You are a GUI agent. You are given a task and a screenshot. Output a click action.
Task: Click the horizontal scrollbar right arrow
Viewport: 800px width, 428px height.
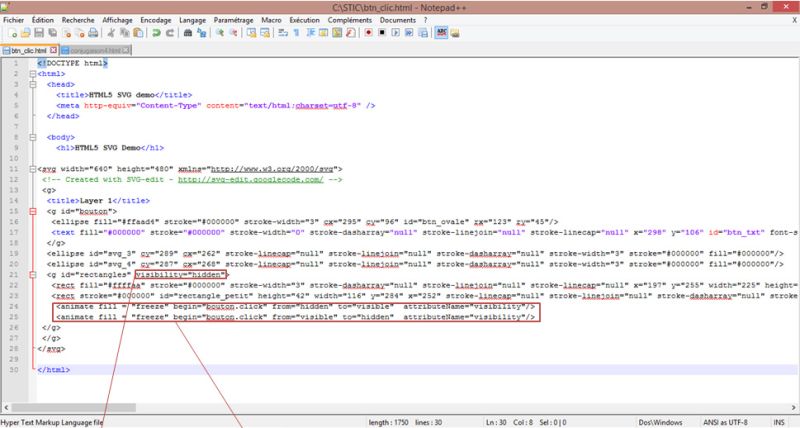point(794,408)
